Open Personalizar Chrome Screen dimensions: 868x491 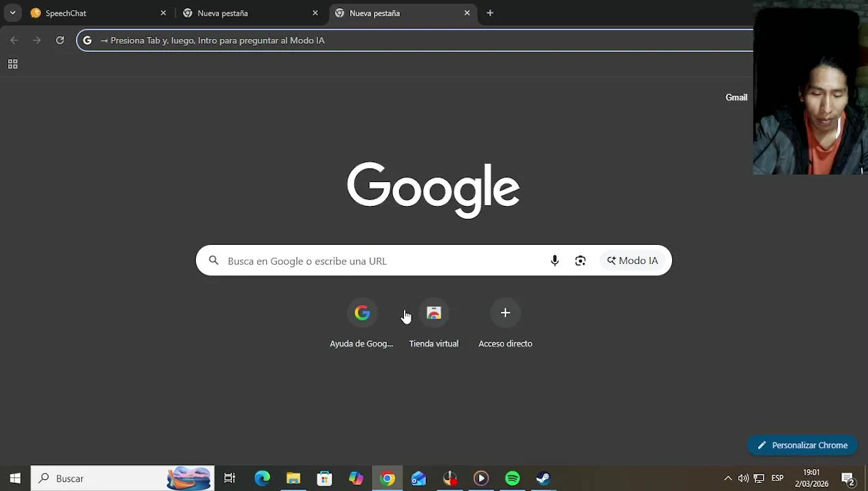coord(802,445)
